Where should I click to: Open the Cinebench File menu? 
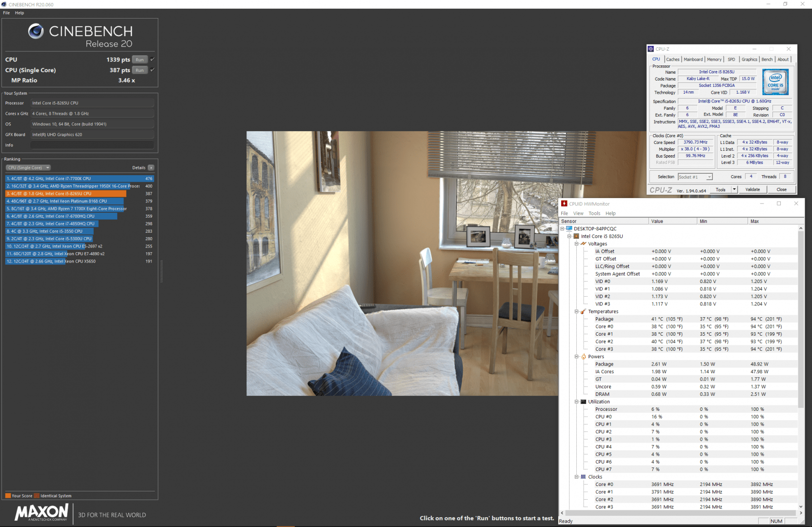(x=6, y=13)
